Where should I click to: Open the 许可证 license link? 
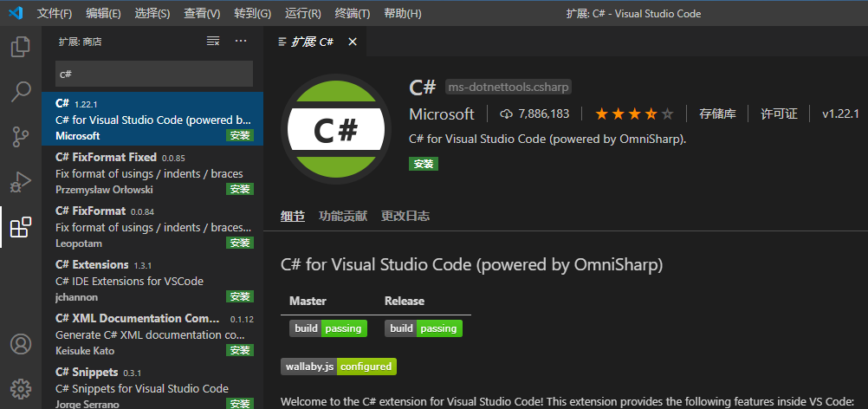tap(779, 114)
